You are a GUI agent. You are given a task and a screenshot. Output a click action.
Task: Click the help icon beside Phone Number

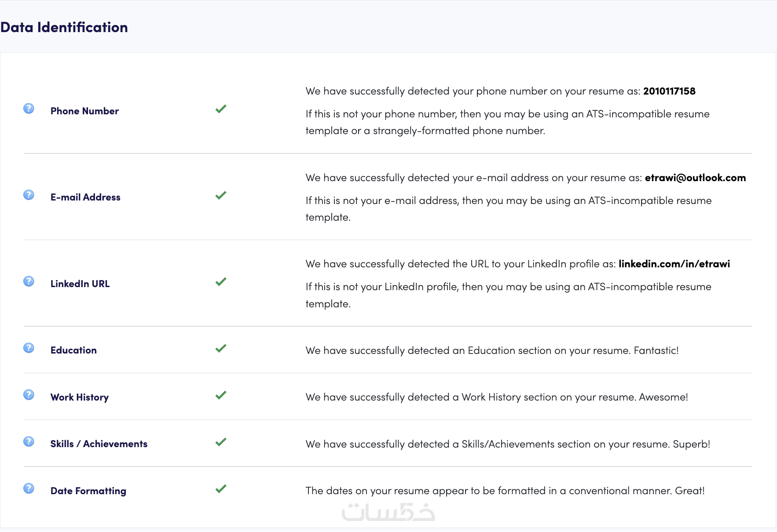coord(29,109)
